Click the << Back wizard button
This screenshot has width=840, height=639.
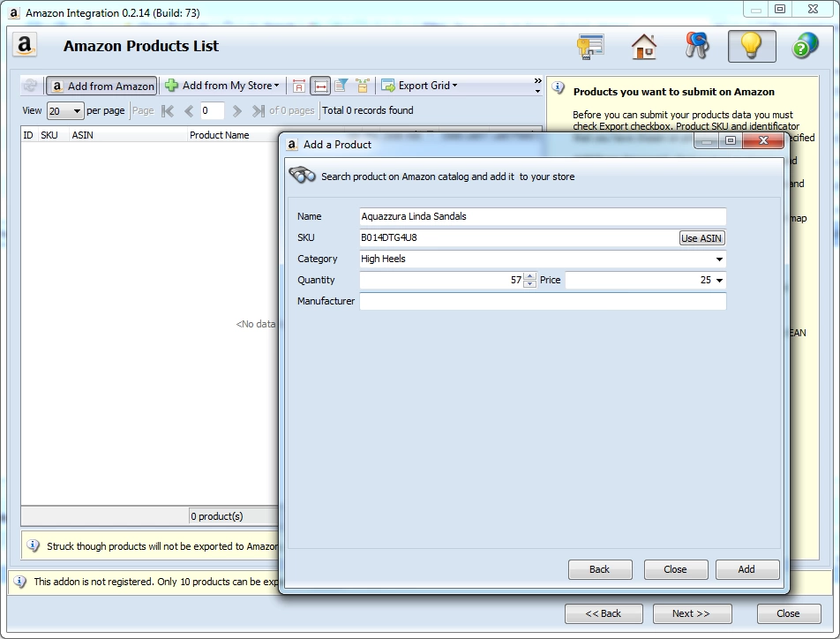click(x=604, y=613)
